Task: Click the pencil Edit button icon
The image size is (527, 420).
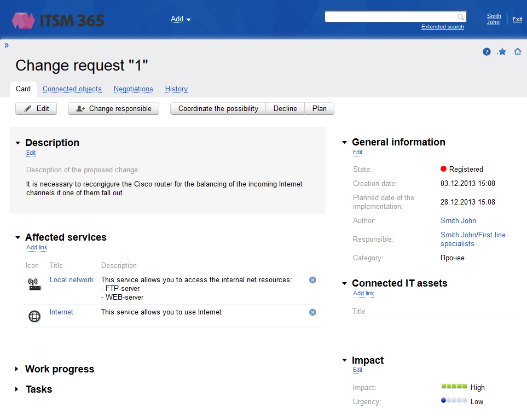Action: [x=27, y=108]
